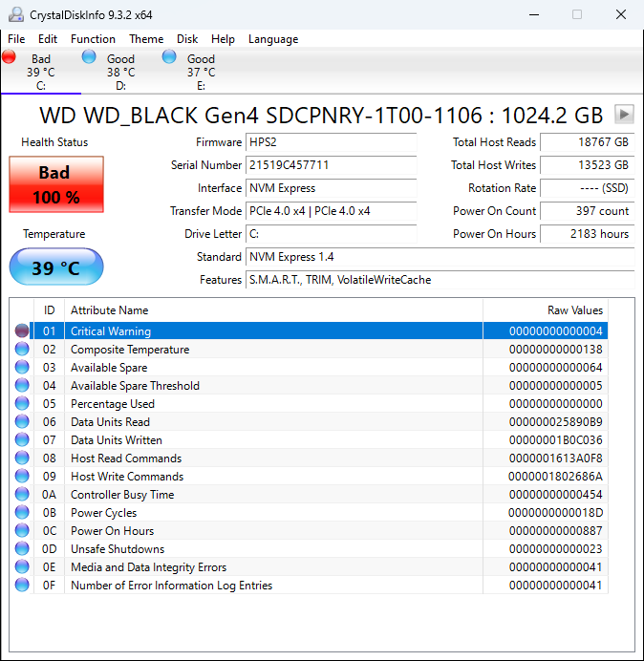
Task: Click Total Host Writes value 13523 GB
Action: click(587, 165)
